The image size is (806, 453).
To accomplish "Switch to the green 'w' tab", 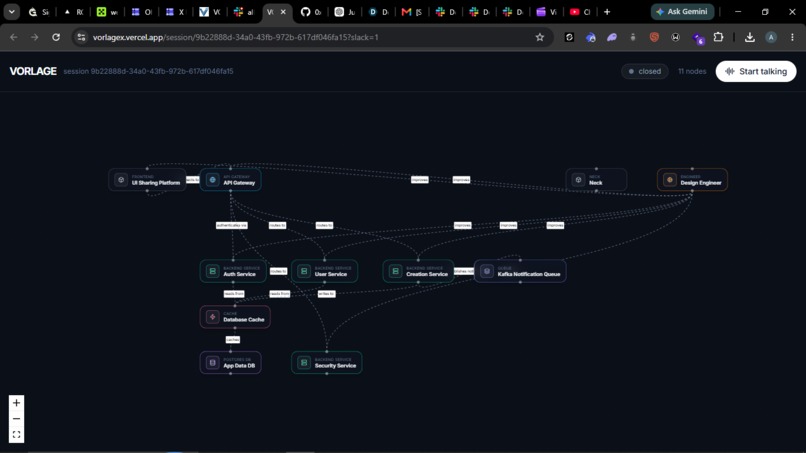I will pyautogui.click(x=107, y=12).
